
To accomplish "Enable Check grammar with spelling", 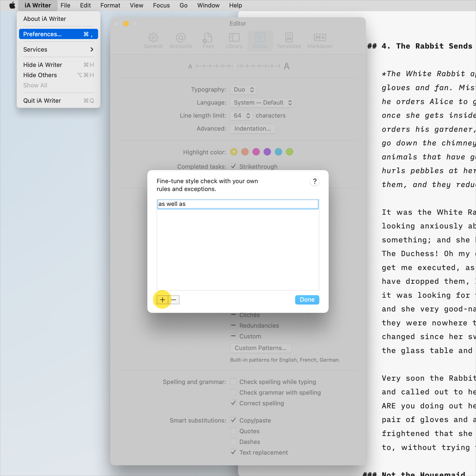I will point(233,392).
